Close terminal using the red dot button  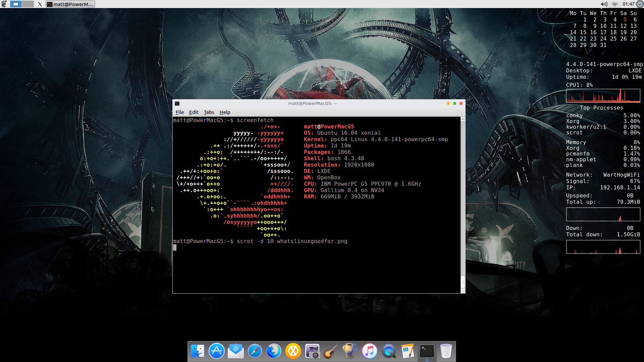[461, 104]
